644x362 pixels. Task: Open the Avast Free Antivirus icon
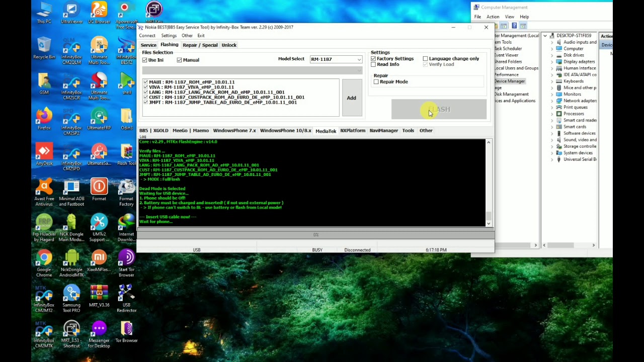point(44,193)
